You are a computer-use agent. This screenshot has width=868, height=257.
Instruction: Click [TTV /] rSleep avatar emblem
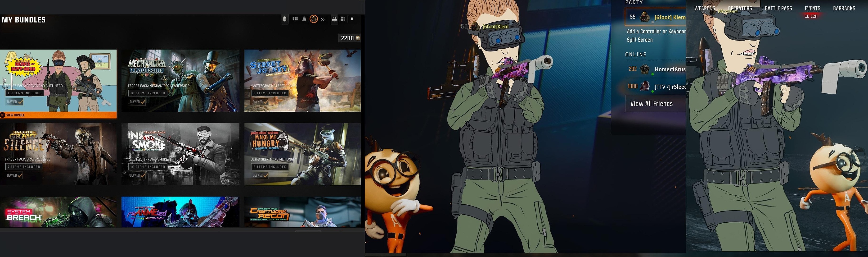pos(645,86)
